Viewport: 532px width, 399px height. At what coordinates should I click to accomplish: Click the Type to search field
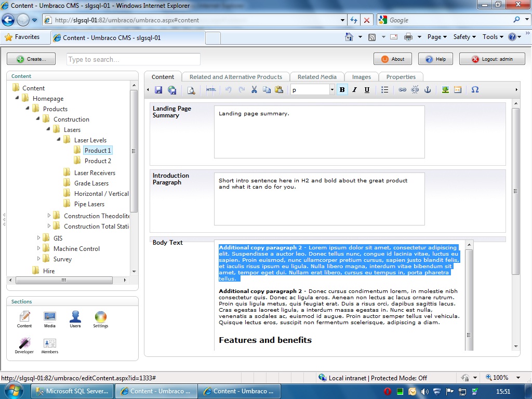click(x=134, y=59)
